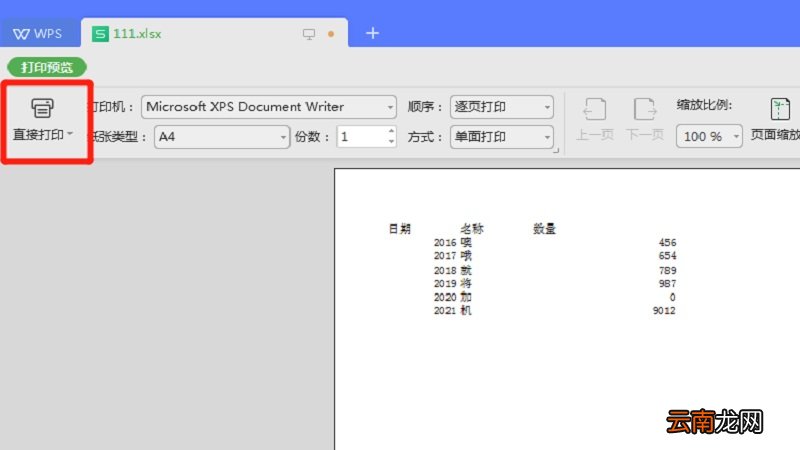Open the 直接打印 dropdown arrow
The height and width of the screenshot is (450, 800).
[70, 134]
